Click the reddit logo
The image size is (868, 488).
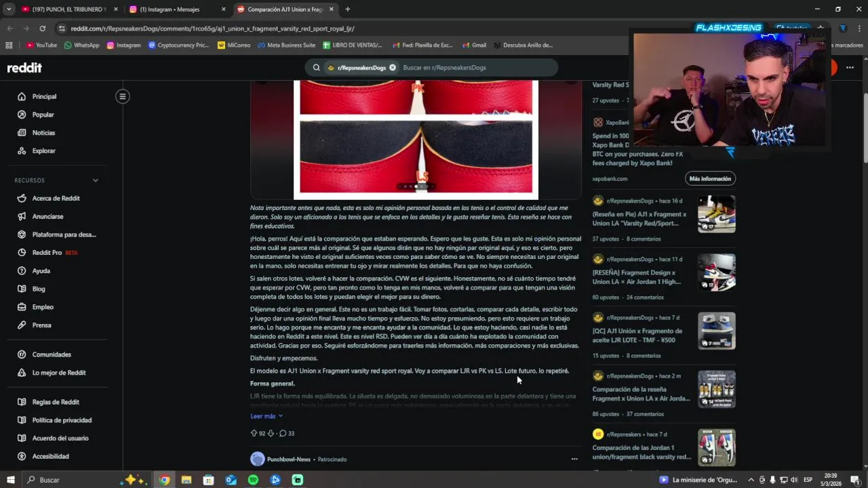tap(24, 68)
